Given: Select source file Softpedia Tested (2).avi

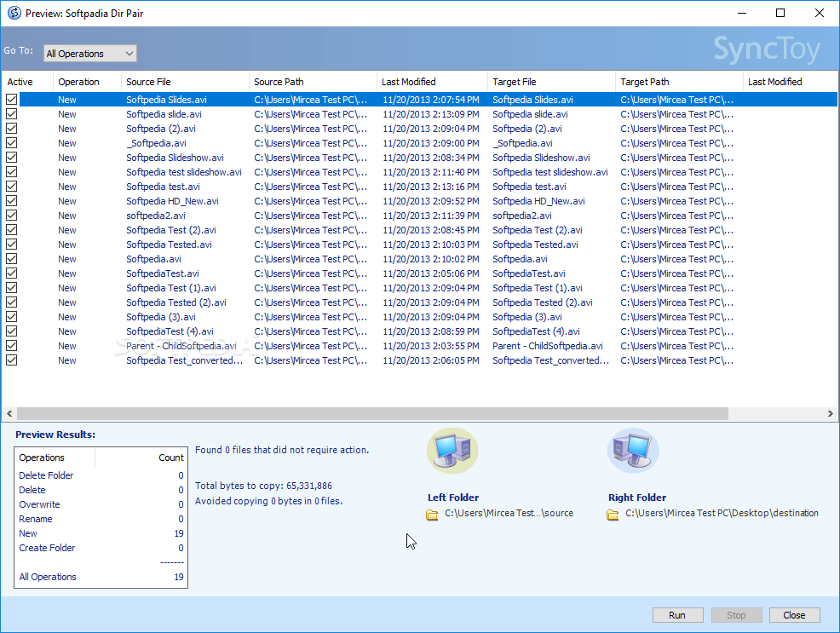Looking at the screenshot, I should coord(176,302).
